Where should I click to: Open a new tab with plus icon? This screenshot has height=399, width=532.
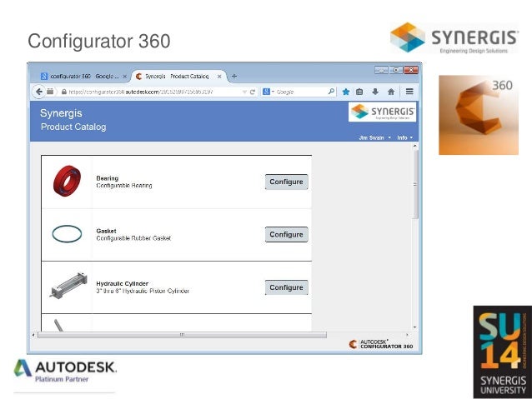pyautogui.click(x=234, y=77)
